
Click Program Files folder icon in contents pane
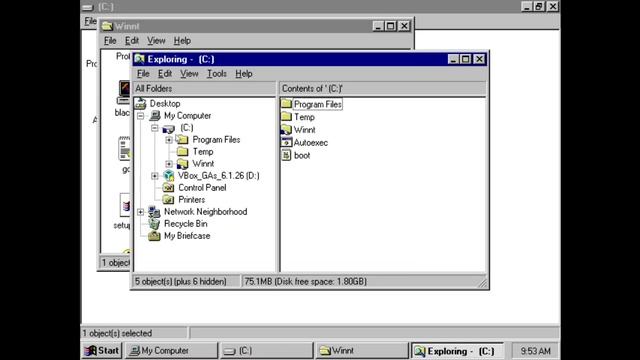pos(287,104)
